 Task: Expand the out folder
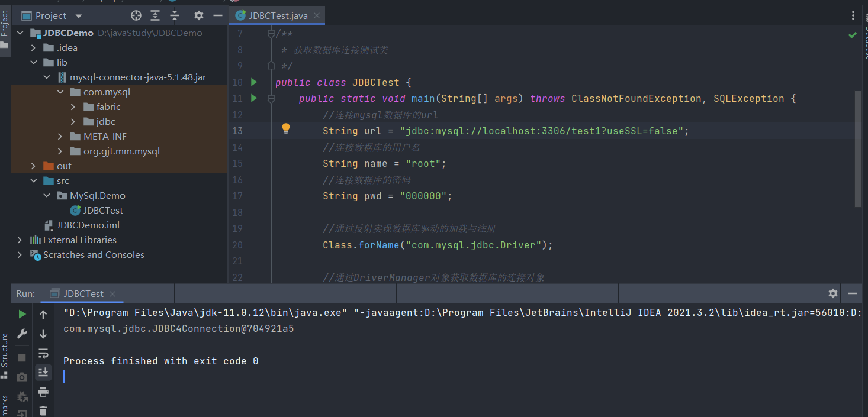point(33,166)
